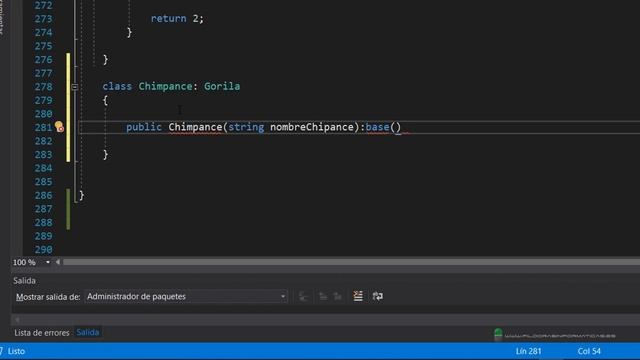Viewport: 640px width, 360px height.
Task: Select the Salida tab at the bottom
Action: [88, 332]
